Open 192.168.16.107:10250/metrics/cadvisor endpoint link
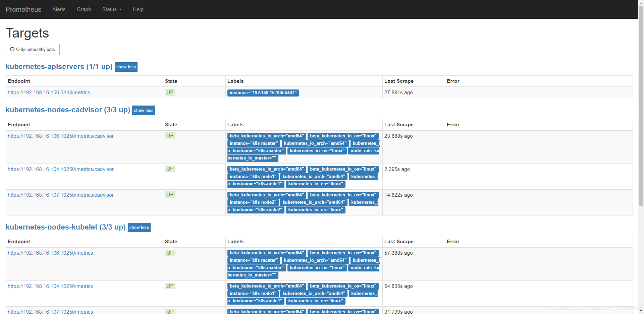The width and height of the screenshot is (644, 314). 61,195
